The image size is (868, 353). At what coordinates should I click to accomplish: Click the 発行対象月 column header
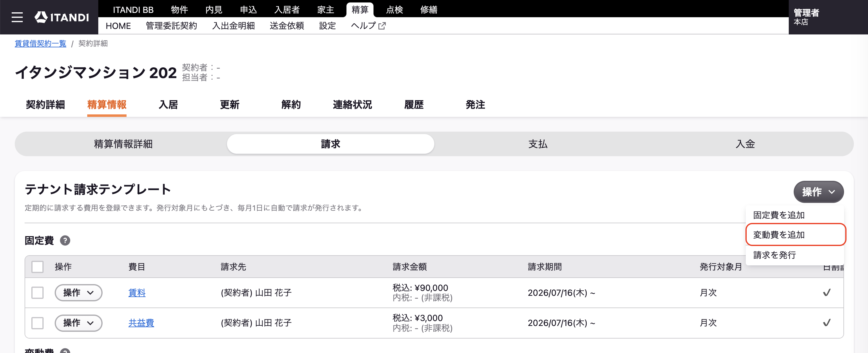click(721, 267)
